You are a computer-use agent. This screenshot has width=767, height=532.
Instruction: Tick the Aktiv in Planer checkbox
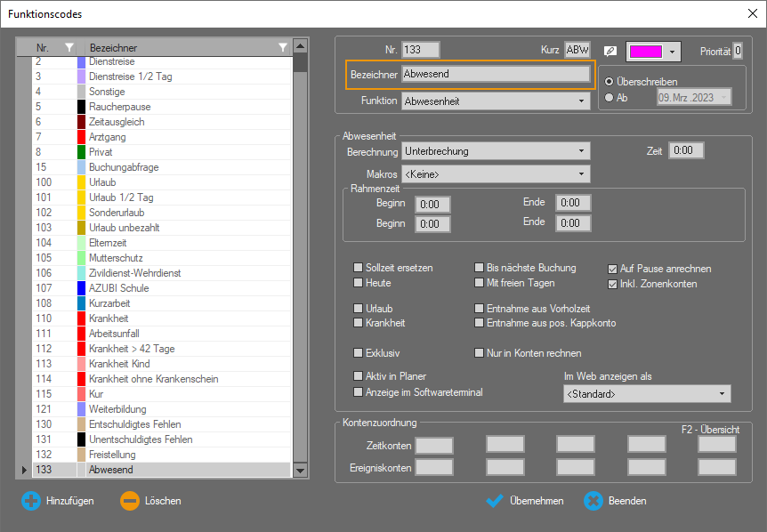point(359,376)
